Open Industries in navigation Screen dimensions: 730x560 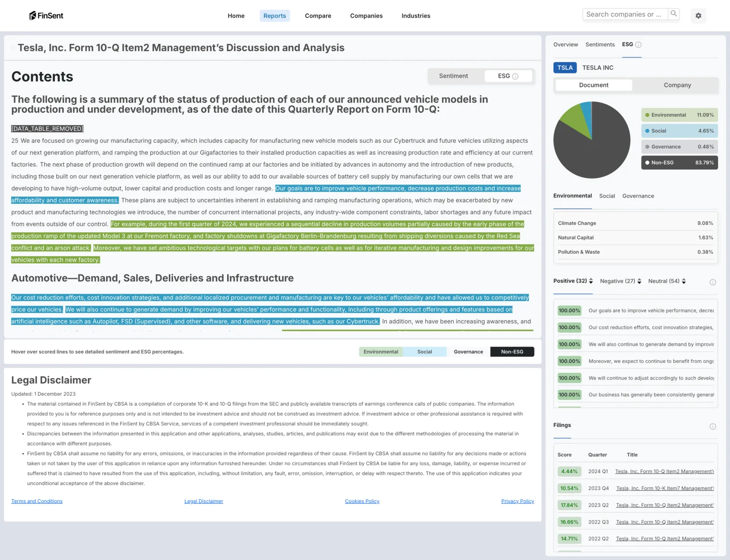coord(416,16)
